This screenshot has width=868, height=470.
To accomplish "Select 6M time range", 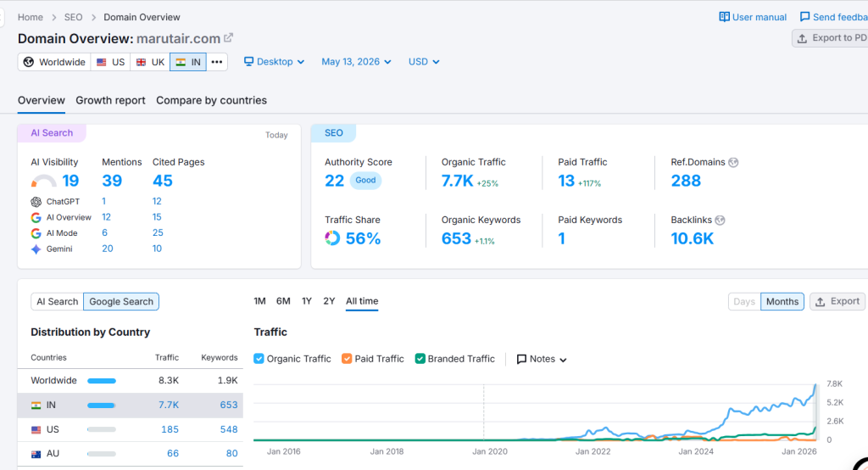I will click(x=283, y=301).
